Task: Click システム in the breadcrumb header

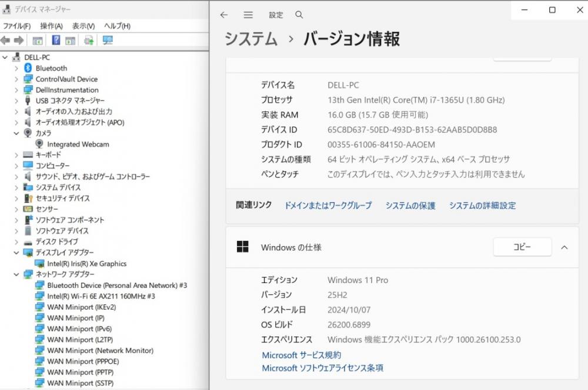Action: point(251,39)
